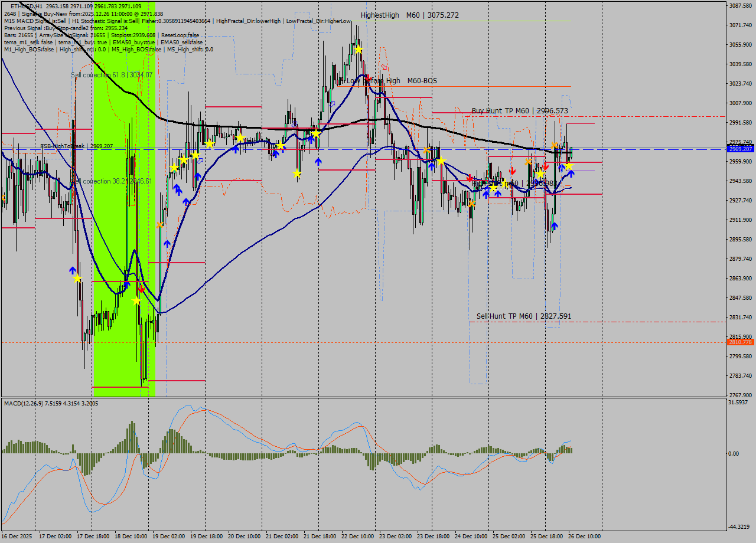Click the yellow star marker inside the green zone

pos(136,301)
